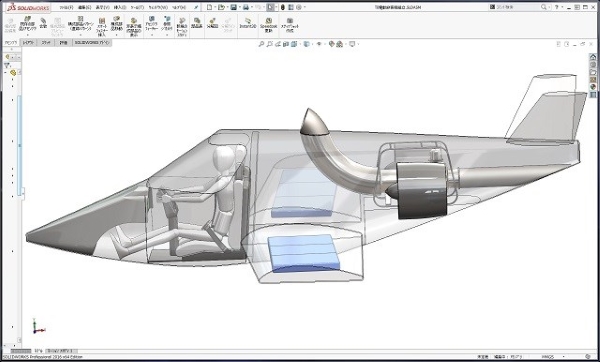Toggle the Hide/Show items eye icon
Image resolution: width=600 pixels, height=362 pixels.
tap(319, 44)
